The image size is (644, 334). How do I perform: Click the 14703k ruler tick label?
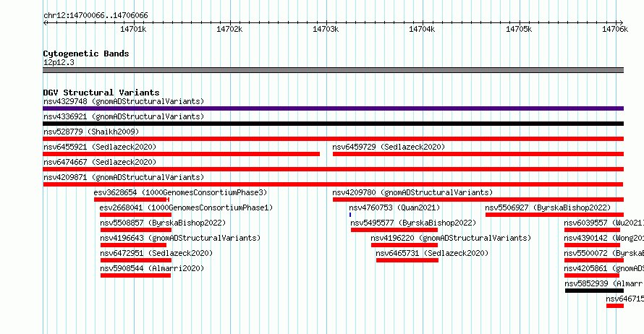point(326,29)
